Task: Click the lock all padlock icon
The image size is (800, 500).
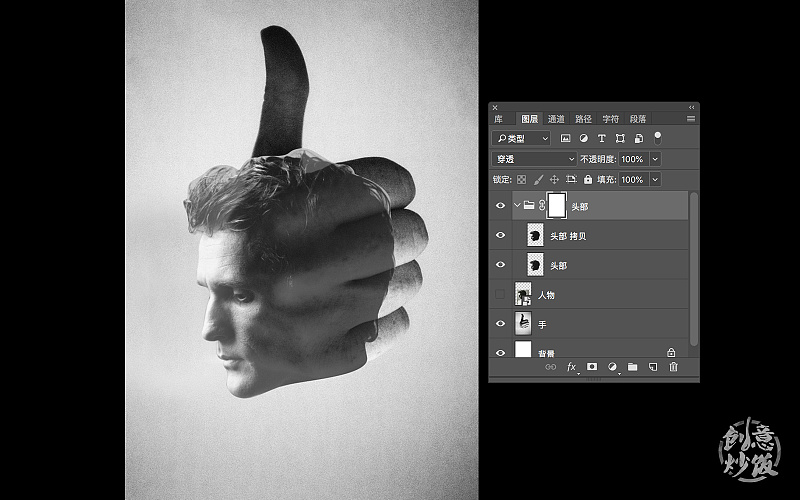Action: click(587, 180)
